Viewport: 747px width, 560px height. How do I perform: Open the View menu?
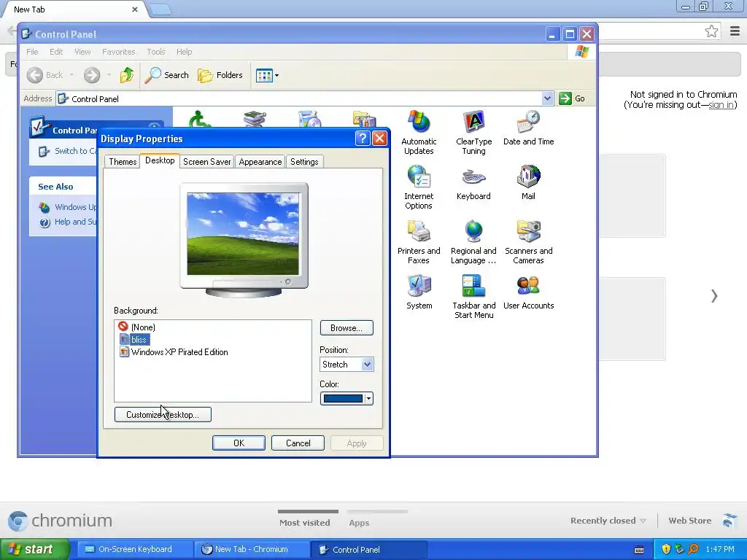click(x=82, y=52)
